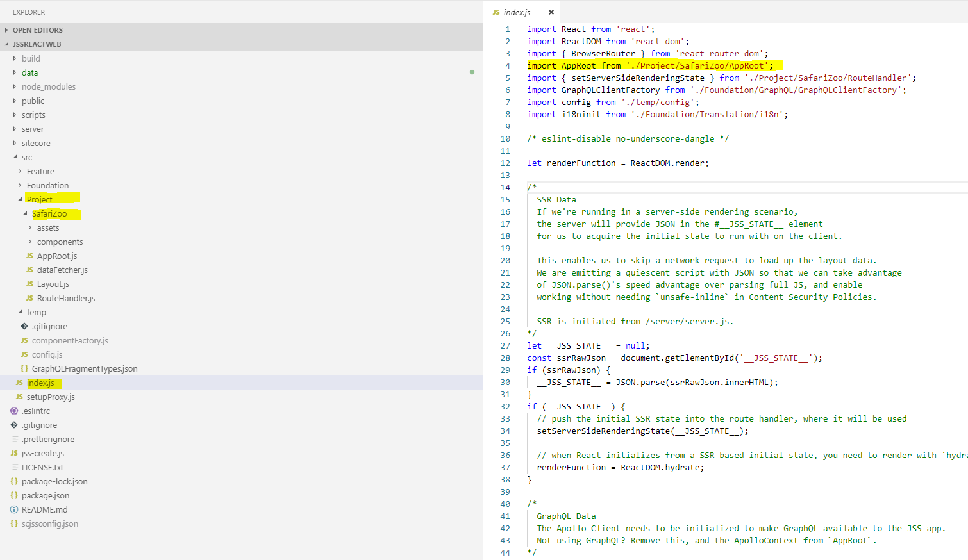This screenshot has width=968, height=560.
Task: Click ESLint icon beside .eslintrc
Action: tap(14, 411)
